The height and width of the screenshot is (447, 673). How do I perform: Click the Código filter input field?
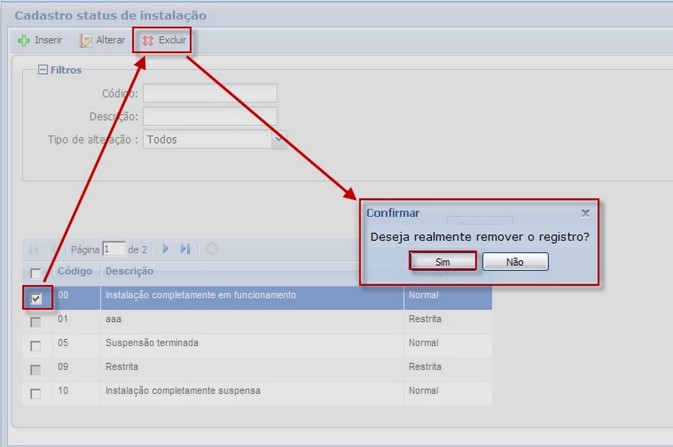tap(209, 93)
